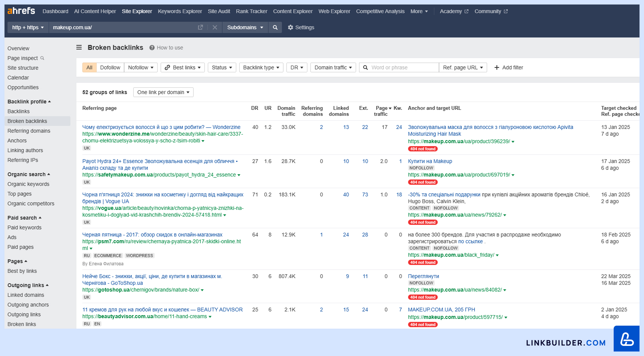This screenshot has width=644, height=356.
Task: Open makeup.com.ua/black_friday/ target URL
Action: [x=451, y=255]
